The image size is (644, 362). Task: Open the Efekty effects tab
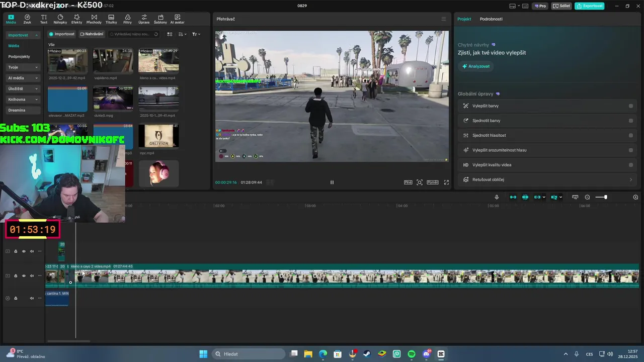pos(76,19)
